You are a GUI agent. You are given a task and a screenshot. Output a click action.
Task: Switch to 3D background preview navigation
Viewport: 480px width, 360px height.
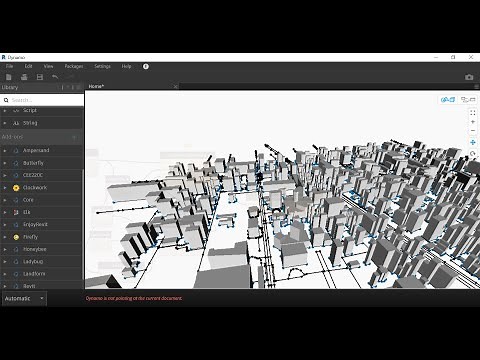(448, 100)
